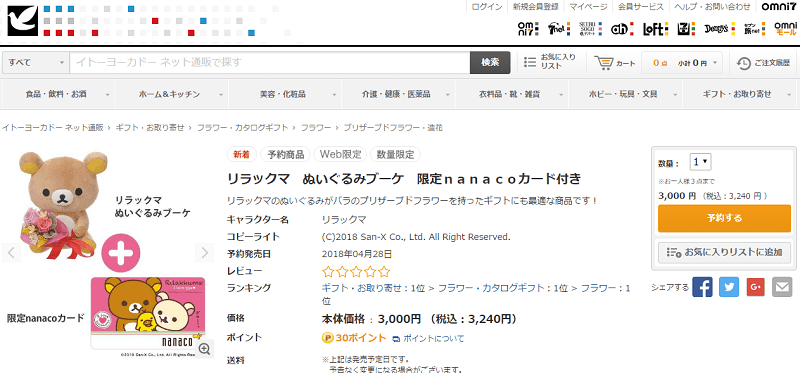Click the orange 予約する button
Viewport: 800px width, 373px height.
coord(724,218)
